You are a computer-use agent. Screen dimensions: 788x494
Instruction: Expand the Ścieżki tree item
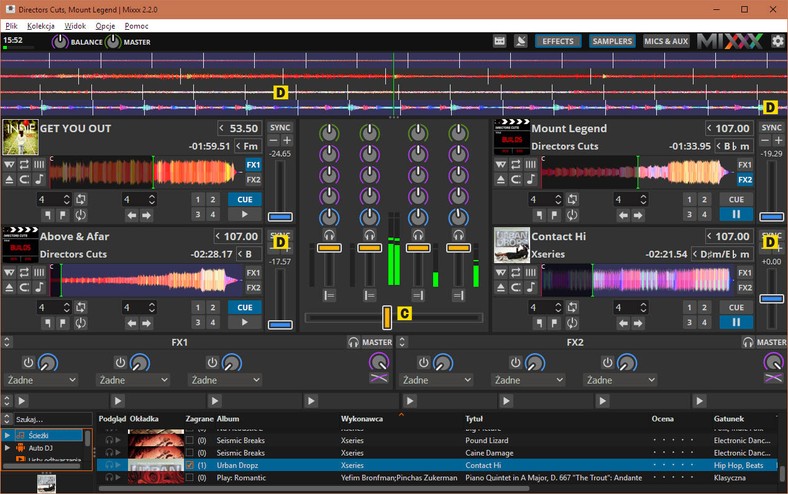coord(9,436)
